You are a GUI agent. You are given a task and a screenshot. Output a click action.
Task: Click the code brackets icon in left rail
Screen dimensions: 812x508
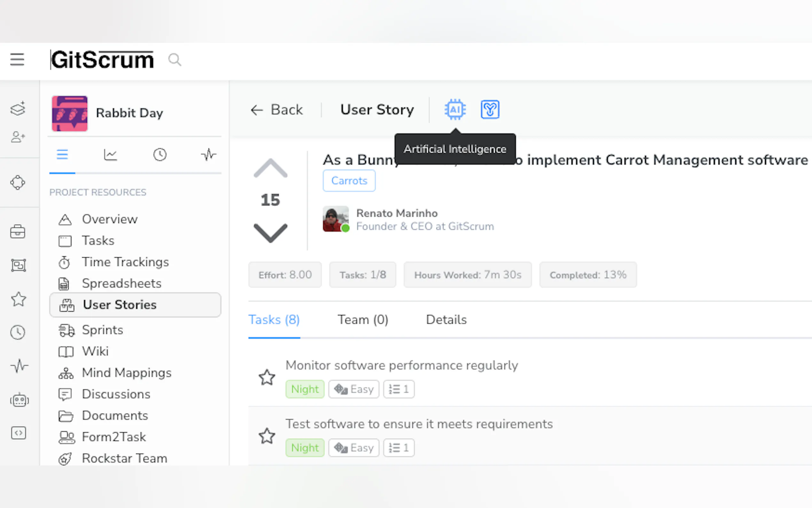pos(19,433)
